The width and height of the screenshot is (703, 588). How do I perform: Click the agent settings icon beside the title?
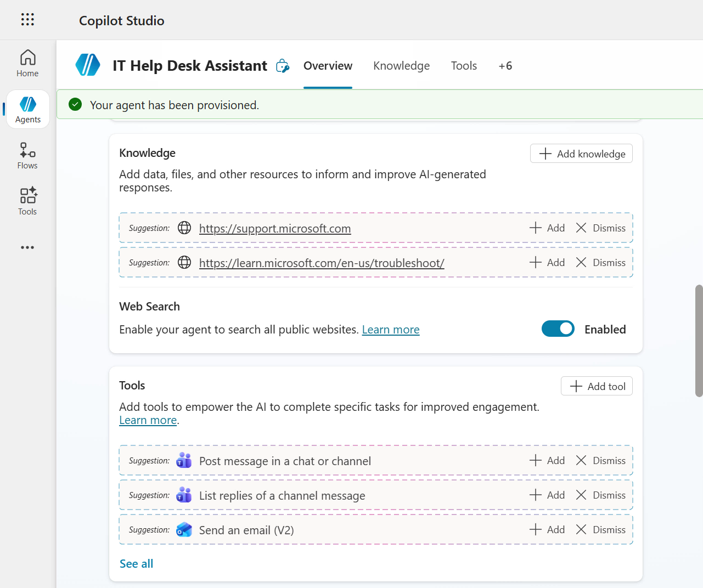(x=283, y=66)
